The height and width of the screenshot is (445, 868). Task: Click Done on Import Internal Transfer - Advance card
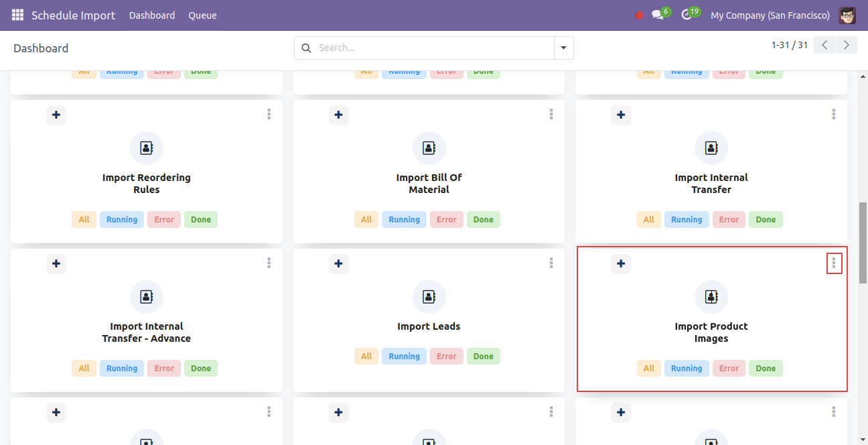tap(201, 369)
